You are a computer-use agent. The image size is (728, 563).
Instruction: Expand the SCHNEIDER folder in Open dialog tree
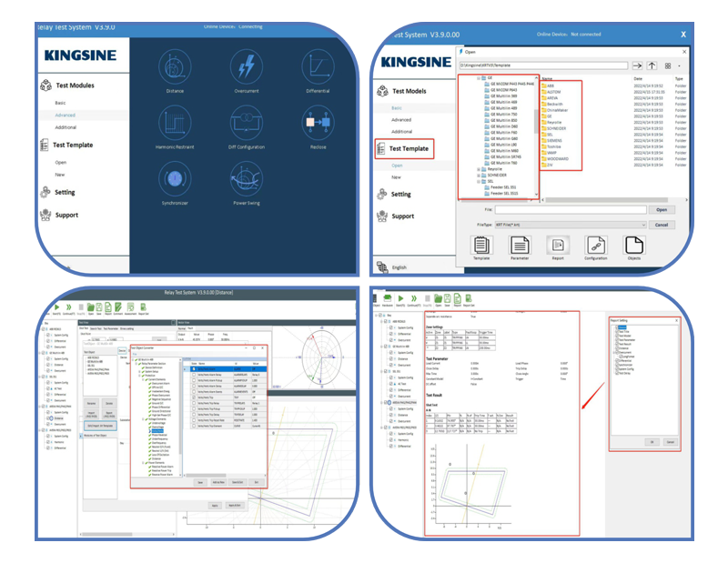[479, 176]
